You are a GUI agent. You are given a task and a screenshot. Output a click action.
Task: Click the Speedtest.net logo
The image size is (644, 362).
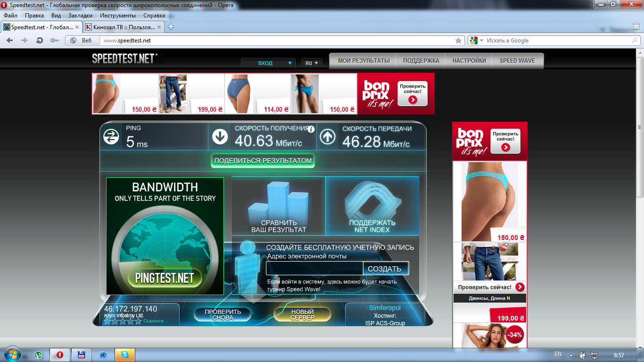pyautogui.click(x=124, y=58)
